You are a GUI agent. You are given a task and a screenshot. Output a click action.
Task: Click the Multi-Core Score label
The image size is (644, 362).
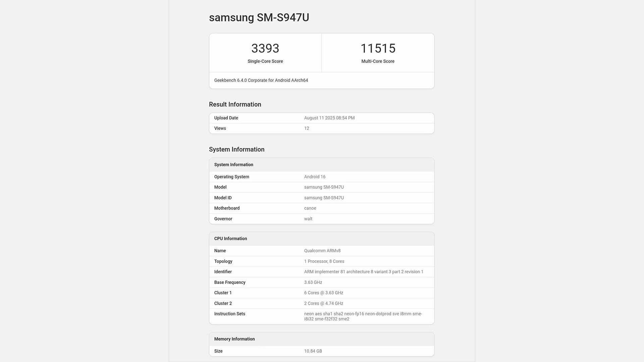click(378, 61)
